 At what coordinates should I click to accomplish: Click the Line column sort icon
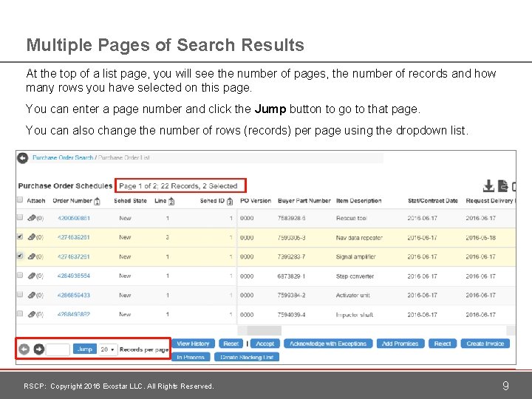[x=171, y=201]
